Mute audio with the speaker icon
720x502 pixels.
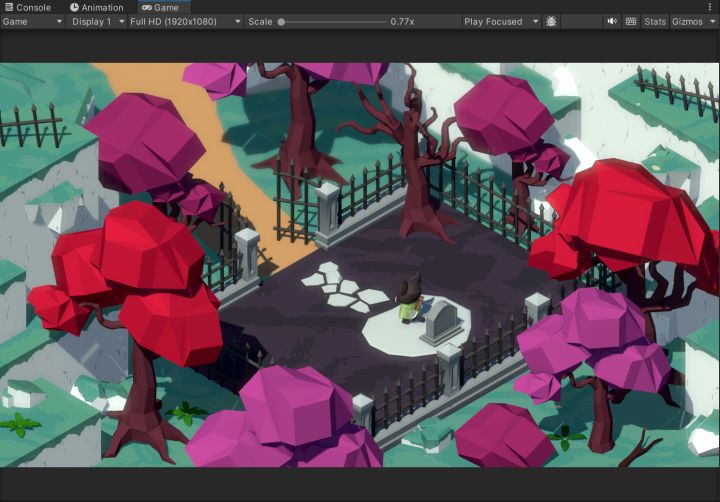(612, 22)
